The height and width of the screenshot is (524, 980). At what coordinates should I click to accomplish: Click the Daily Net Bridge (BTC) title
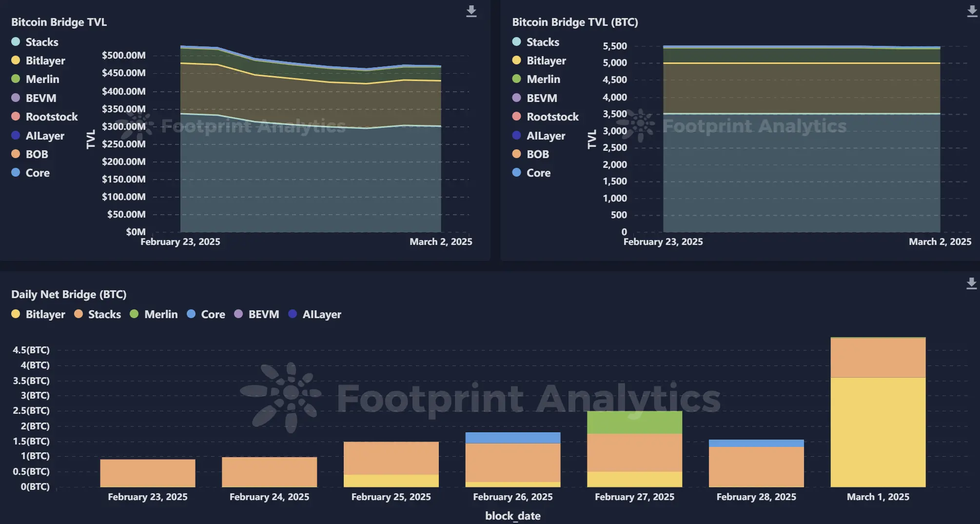69,294
